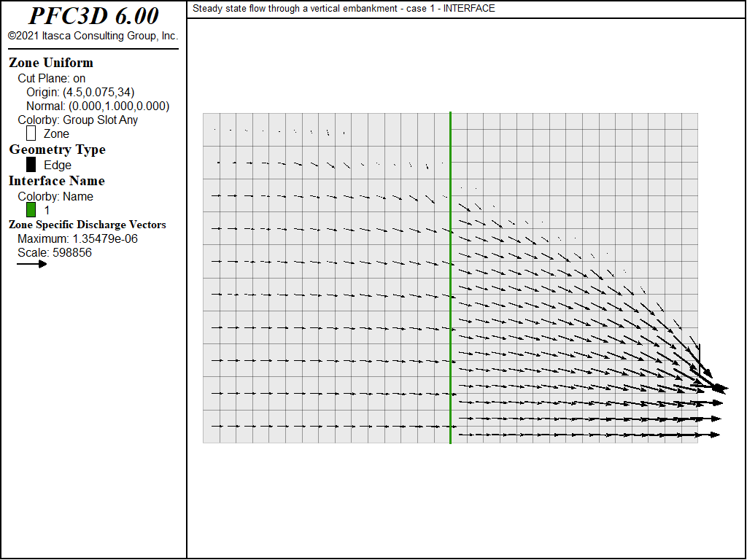Viewport: 747px width, 560px height.
Task: Click the green vertical interface line
Action: pyautogui.click(x=450, y=278)
